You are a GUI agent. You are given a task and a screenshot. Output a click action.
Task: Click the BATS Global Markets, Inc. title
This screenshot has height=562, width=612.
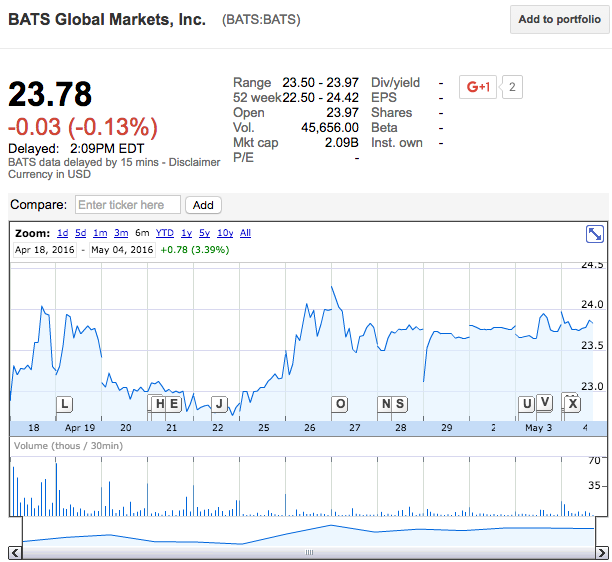coord(107,20)
